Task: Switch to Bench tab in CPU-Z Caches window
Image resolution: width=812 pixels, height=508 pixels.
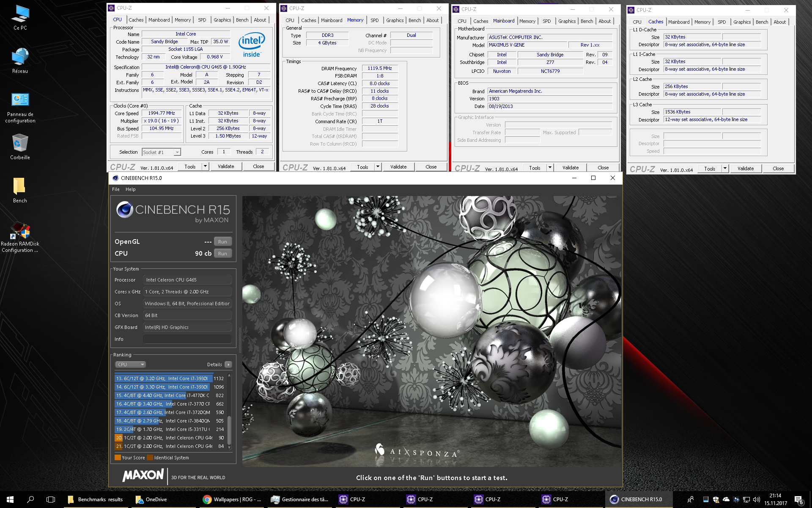Action: (762, 22)
